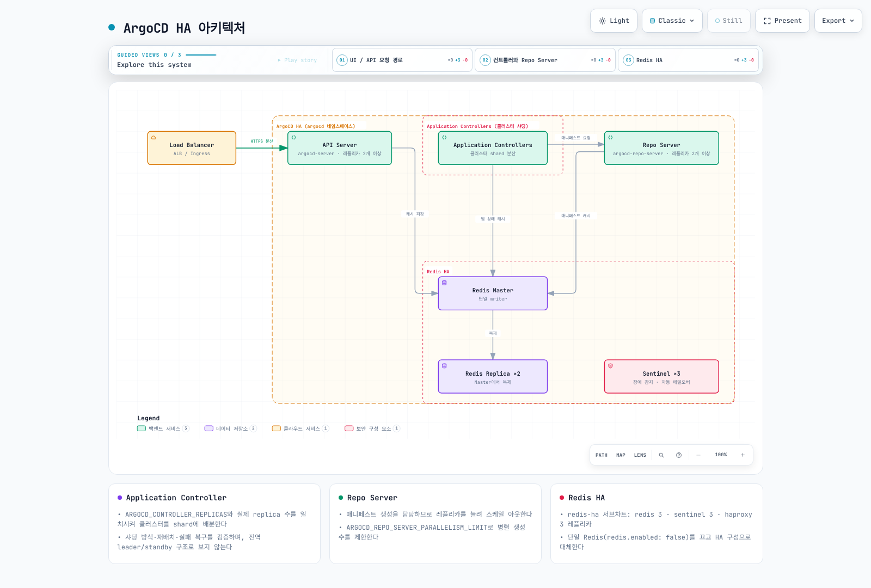871x588 pixels.
Task: Click the code icon on Application Controllers
Action: pyautogui.click(x=444, y=138)
